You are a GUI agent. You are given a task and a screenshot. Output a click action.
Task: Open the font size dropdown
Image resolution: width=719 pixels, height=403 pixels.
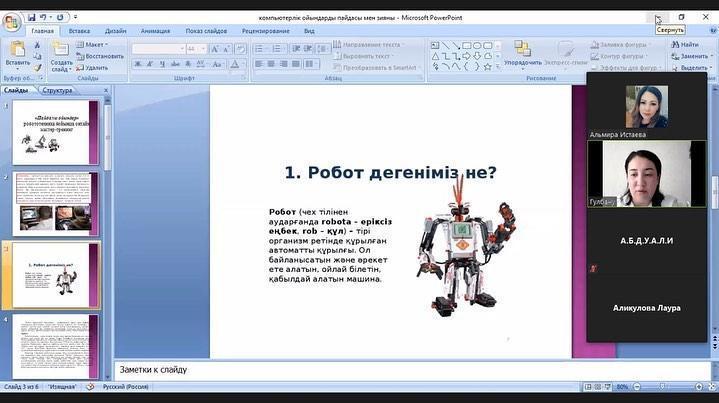click(x=203, y=48)
